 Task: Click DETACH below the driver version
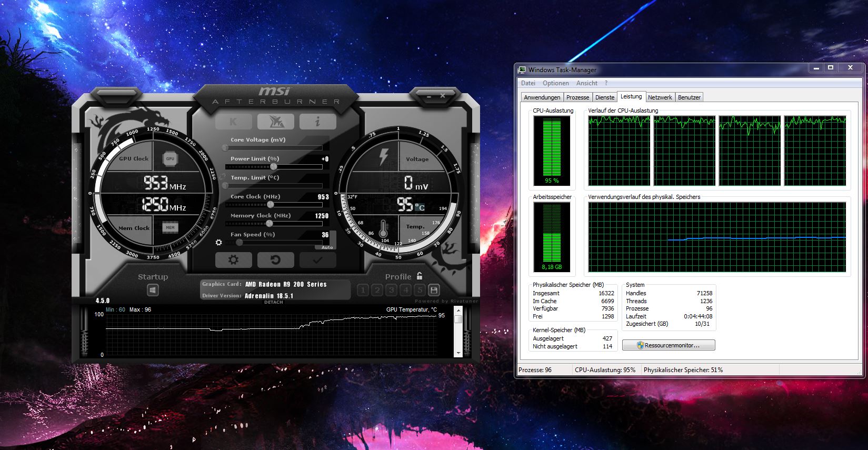(x=274, y=302)
